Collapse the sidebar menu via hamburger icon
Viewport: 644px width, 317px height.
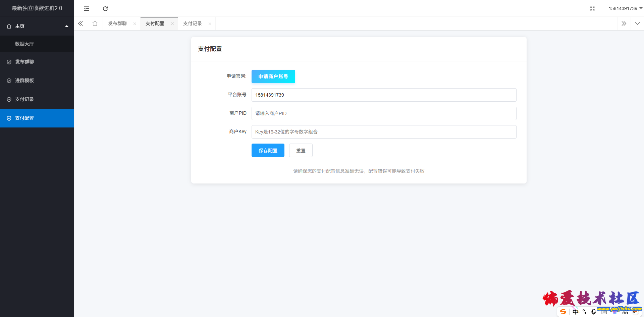tap(87, 9)
